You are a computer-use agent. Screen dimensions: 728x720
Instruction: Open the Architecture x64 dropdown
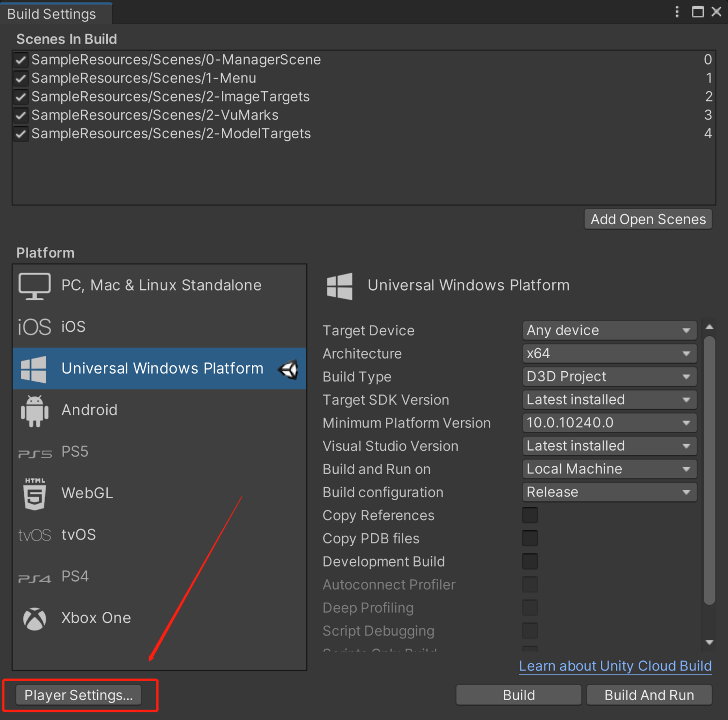pyautogui.click(x=610, y=354)
